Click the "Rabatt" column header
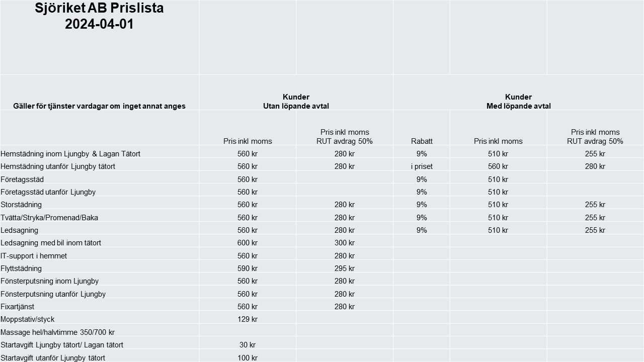 pos(422,141)
